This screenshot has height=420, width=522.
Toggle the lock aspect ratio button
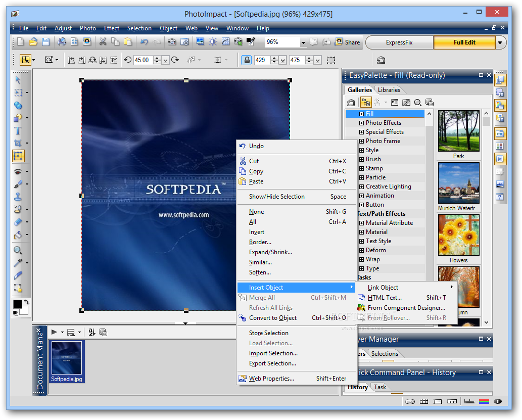click(247, 60)
